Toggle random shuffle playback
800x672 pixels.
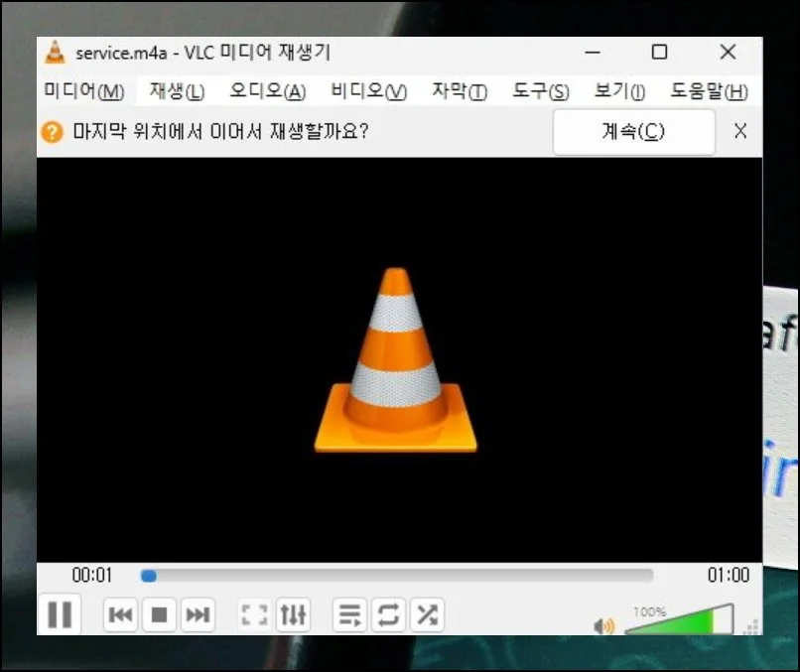click(x=427, y=615)
